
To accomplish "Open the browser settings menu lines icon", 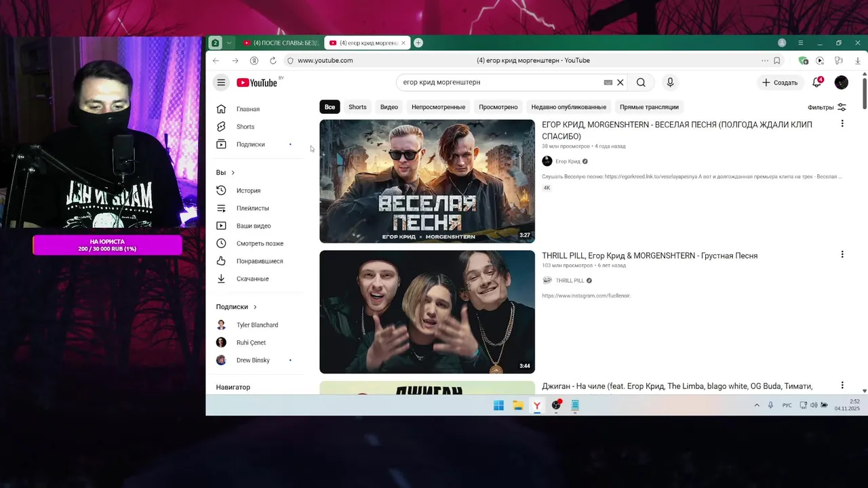I will click(801, 43).
